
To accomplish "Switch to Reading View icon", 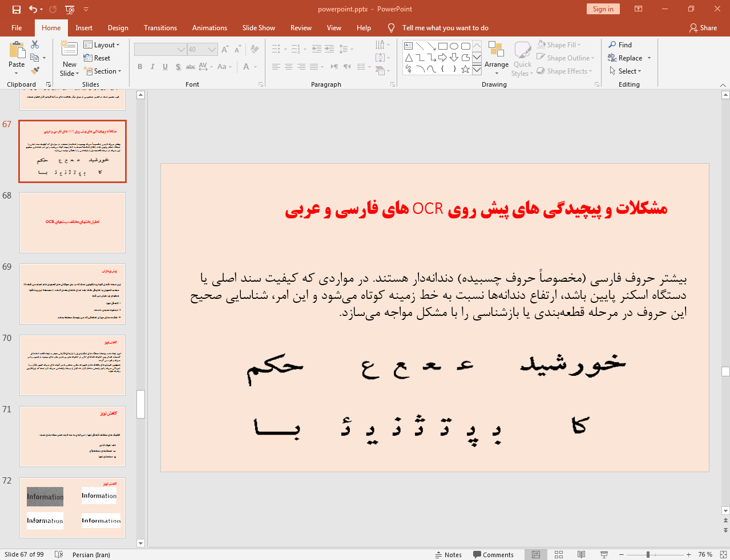I will point(581,554).
